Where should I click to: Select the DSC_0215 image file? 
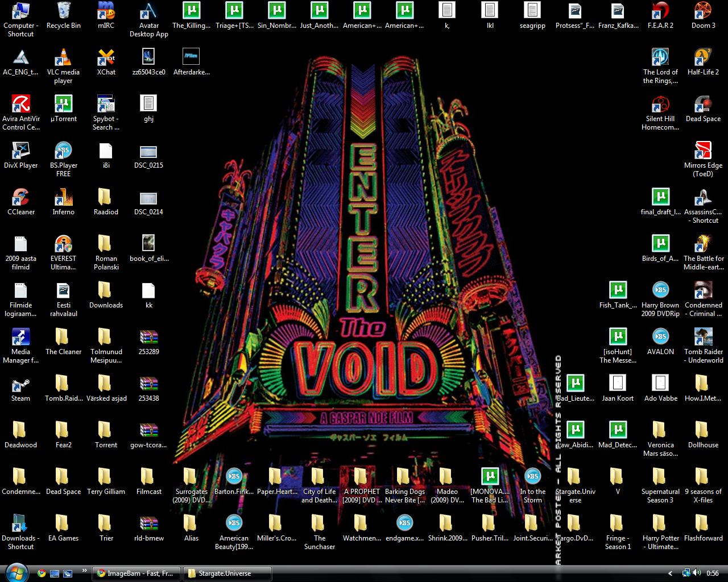tap(148, 156)
